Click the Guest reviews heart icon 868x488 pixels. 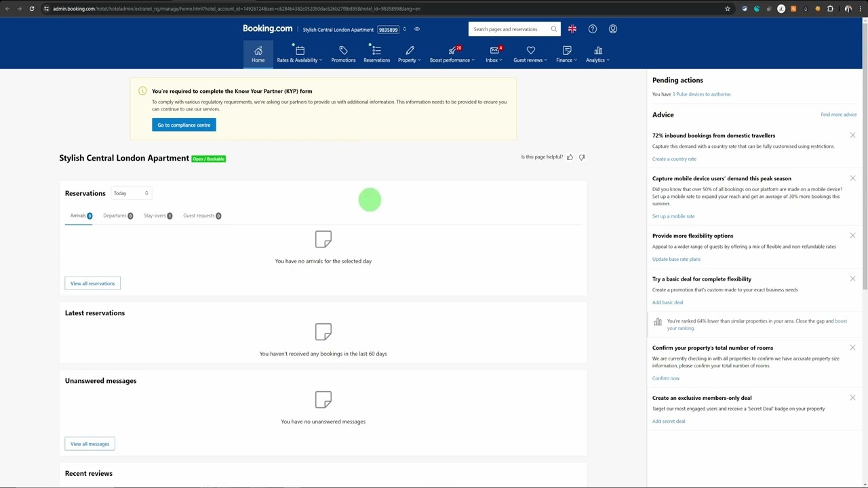pos(531,51)
